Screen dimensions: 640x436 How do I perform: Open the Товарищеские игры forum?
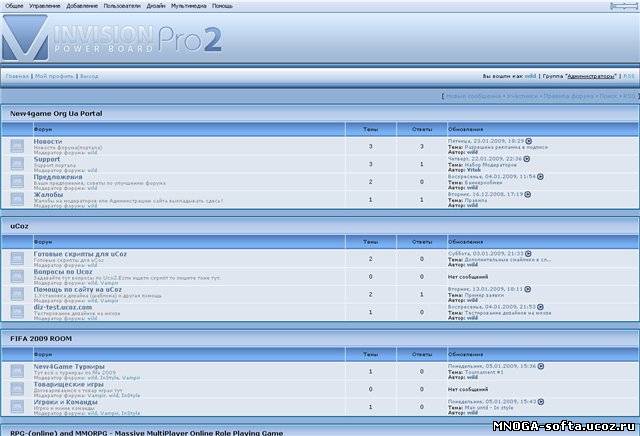(x=69, y=384)
